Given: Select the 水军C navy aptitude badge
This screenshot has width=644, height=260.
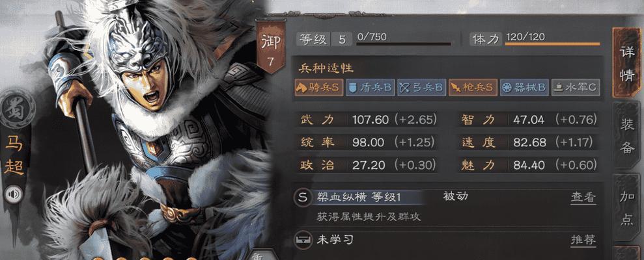Looking at the screenshot, I should pyautogui.click(x=576, y=87).
